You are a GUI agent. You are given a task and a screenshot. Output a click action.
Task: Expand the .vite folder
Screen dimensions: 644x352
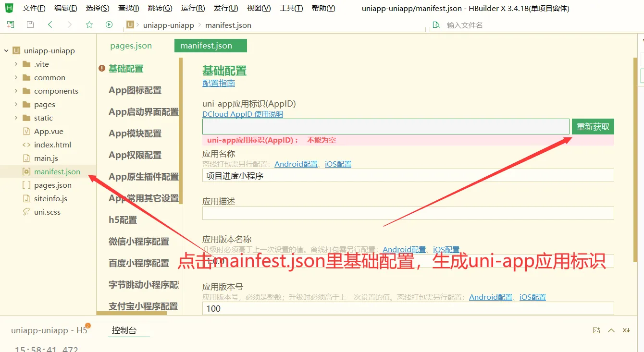point(16,64)
